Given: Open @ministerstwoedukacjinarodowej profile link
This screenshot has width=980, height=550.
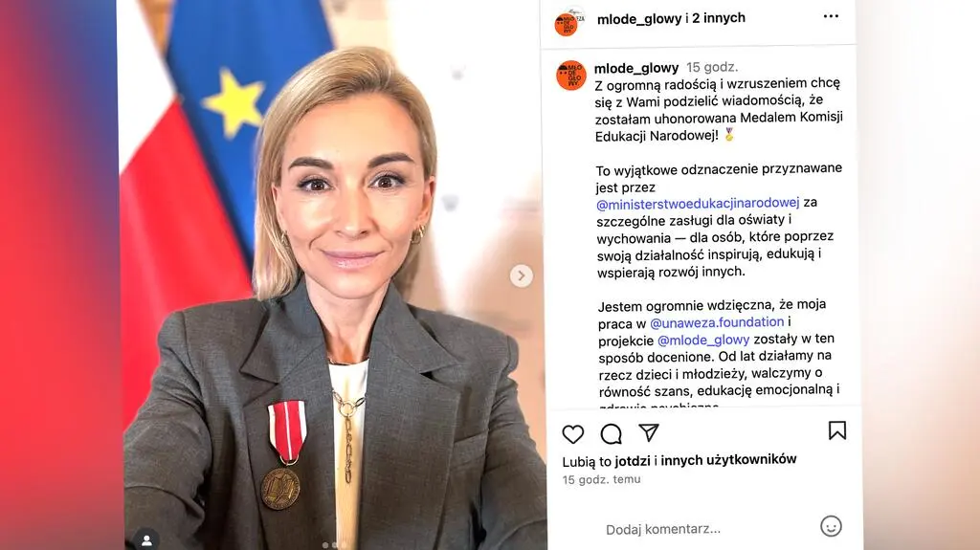Looking at the screenshot, I should pos(698,203).
